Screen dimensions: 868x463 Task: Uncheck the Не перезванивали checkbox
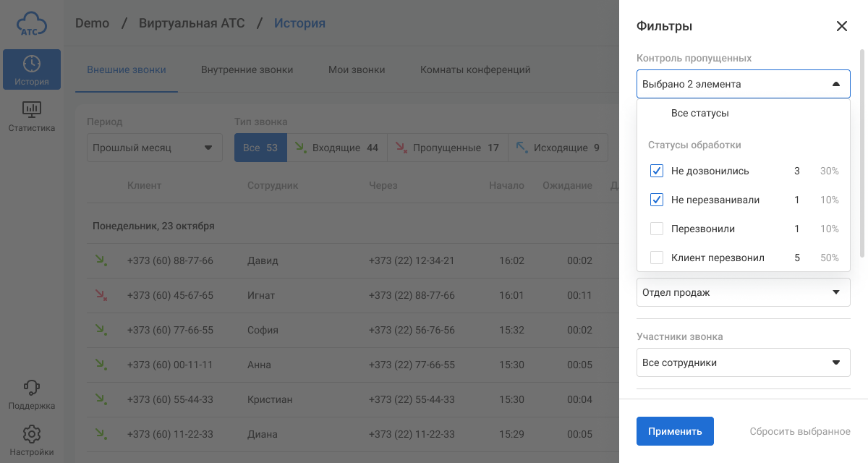click(x=657, y=200)
